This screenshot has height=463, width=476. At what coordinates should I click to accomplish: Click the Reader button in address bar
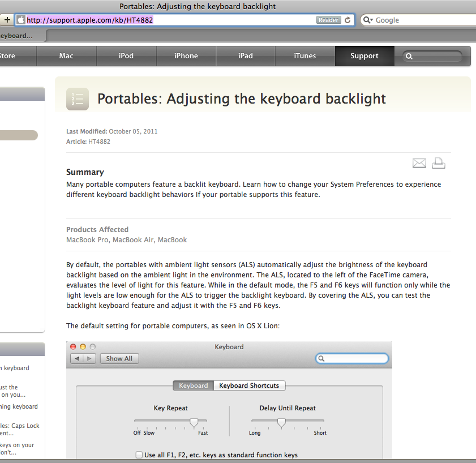click(x=328, y=20)
